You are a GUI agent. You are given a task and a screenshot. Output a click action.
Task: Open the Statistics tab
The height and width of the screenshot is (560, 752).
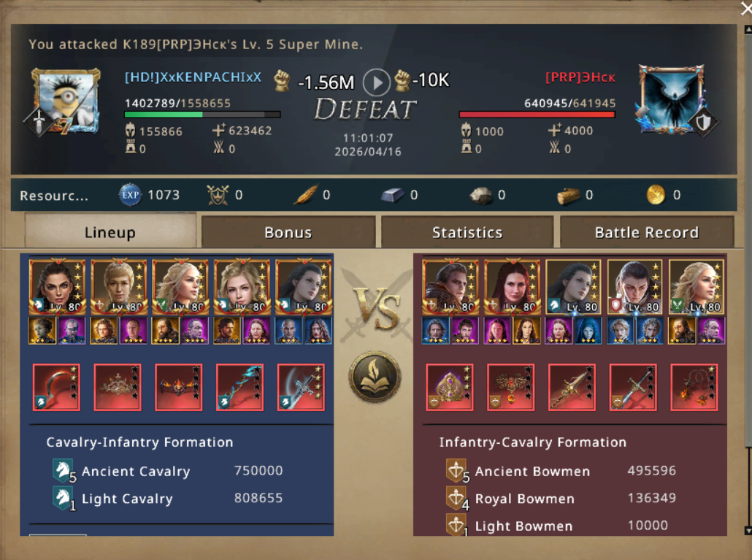(467, 232)
